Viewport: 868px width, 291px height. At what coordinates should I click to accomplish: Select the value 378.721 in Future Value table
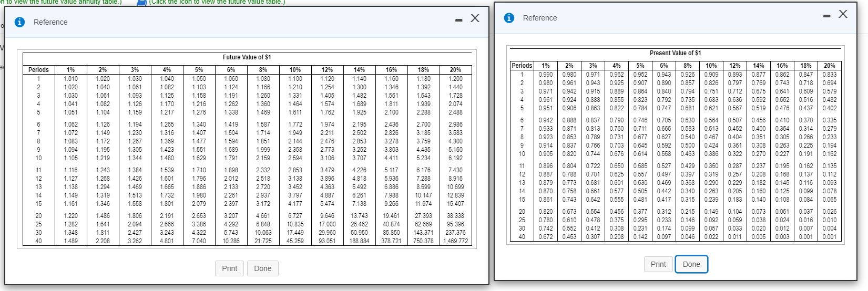pos(391,241)
